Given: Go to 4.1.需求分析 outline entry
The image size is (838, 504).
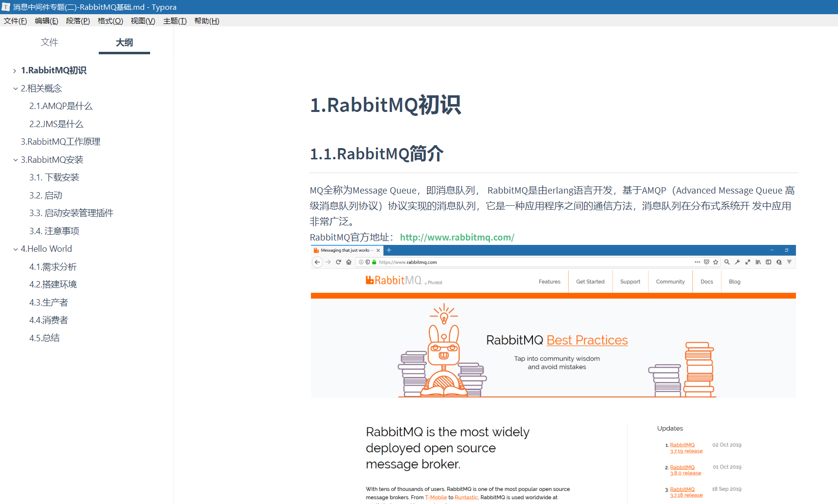Looking at the screenshot, I should (x=53, y=267).
